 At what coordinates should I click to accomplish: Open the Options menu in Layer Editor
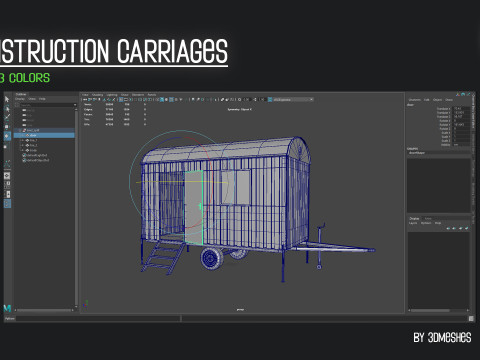[x=426, y=223]
